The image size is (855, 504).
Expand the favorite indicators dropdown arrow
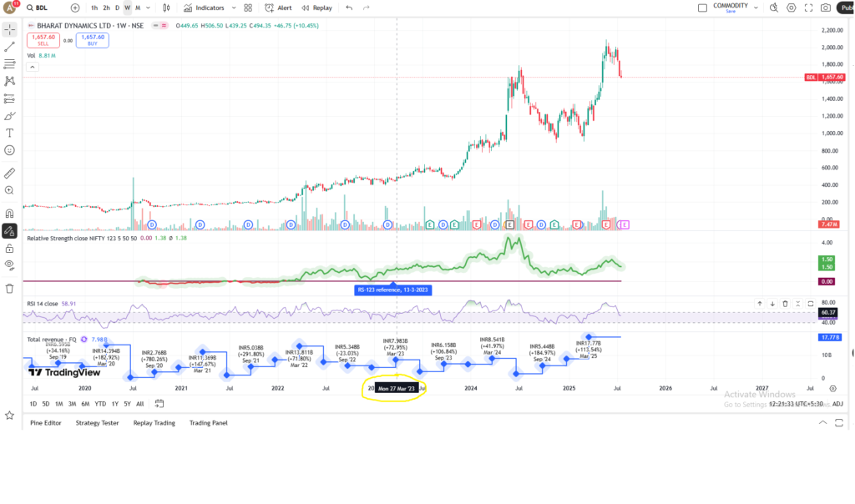(x=234, y=8)
